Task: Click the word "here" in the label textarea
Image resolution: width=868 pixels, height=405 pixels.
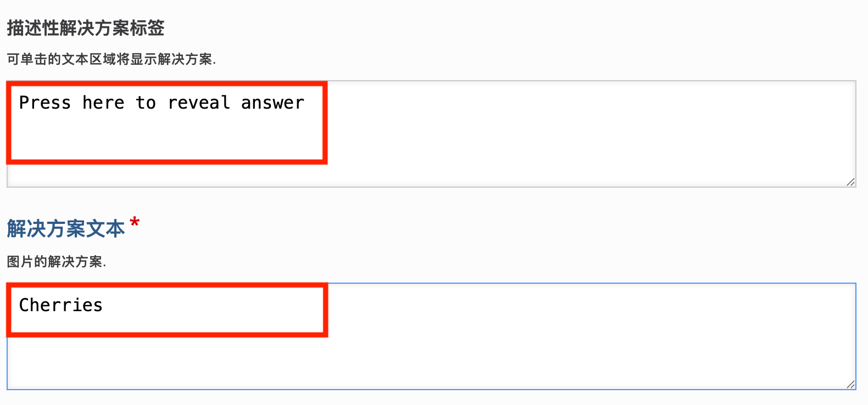Action: coord(103,103)
